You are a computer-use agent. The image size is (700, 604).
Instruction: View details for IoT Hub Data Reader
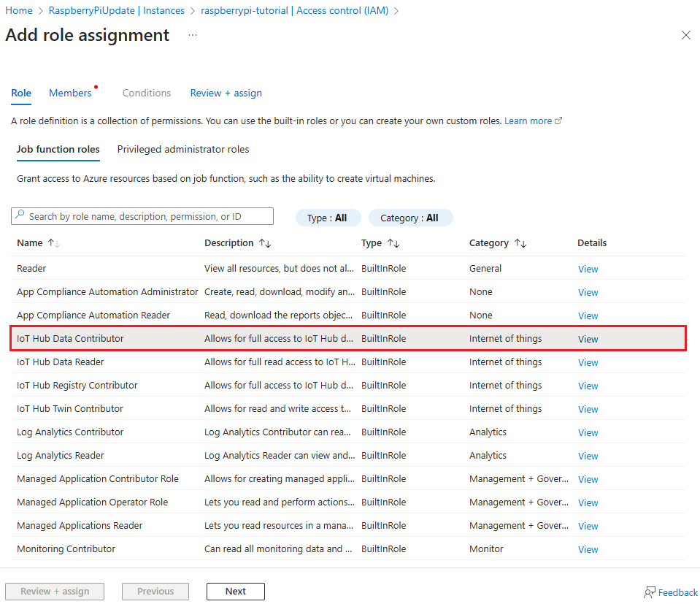pos(588,362)
